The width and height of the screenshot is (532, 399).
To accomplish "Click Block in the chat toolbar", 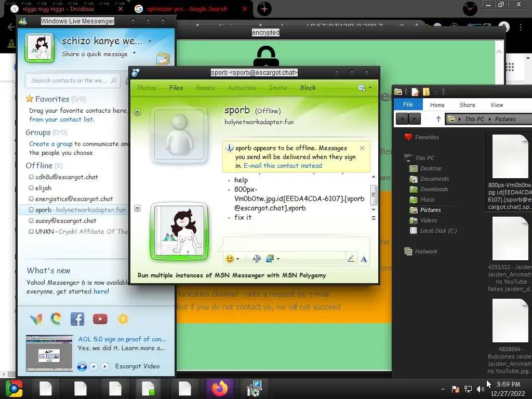I will coord(308,88).
